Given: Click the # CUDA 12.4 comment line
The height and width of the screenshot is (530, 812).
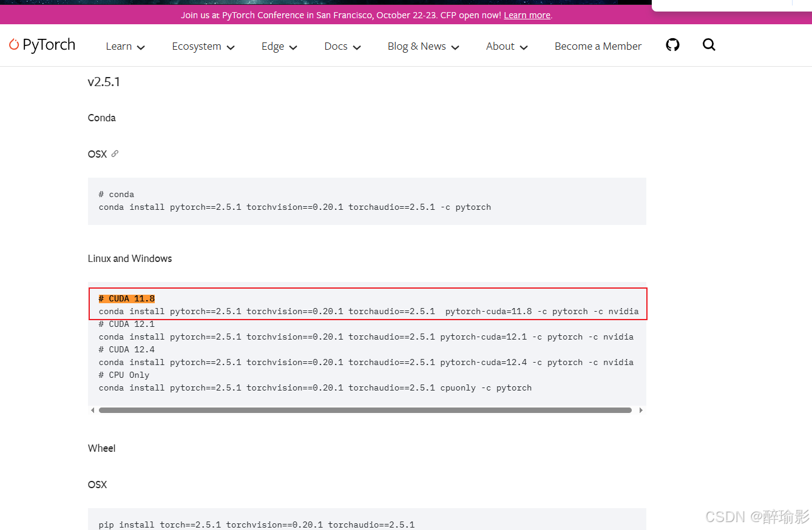Looking at the screenshot, I should 127,349.
